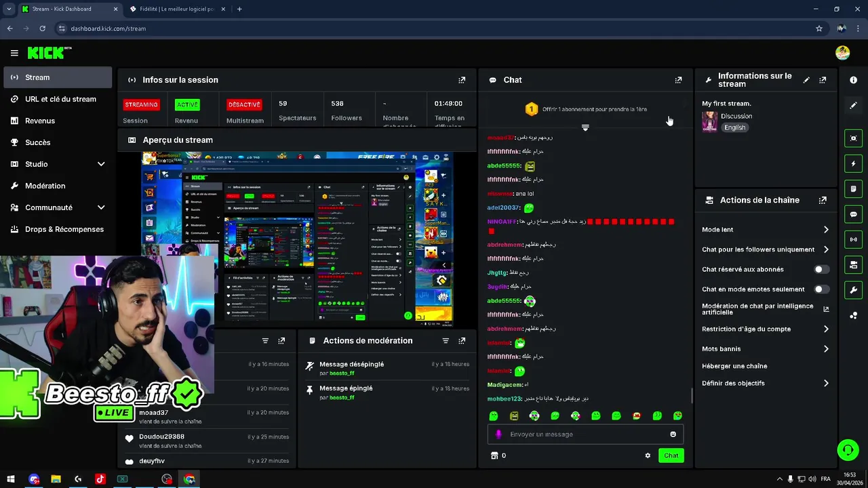Click the English language tag
Screen dimensions: 868x488
click(x=734, y=127)
